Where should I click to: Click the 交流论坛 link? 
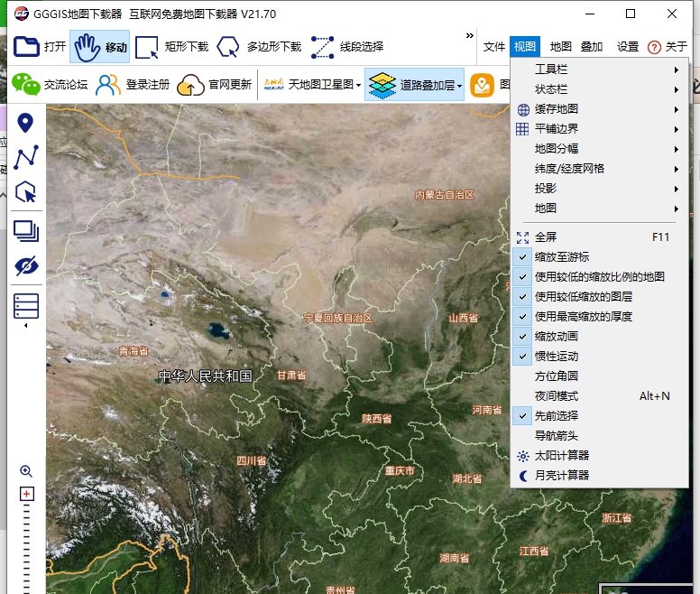(x=66, y=85)
